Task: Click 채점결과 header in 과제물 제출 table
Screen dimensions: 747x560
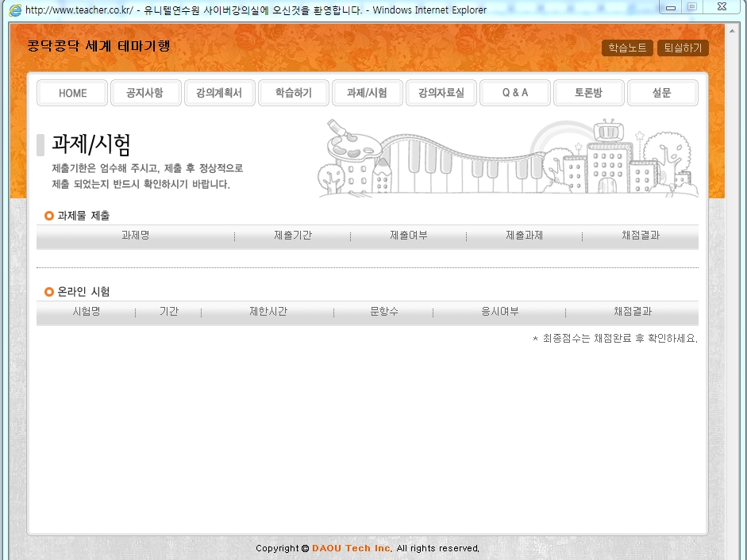Action: point(641,236)
